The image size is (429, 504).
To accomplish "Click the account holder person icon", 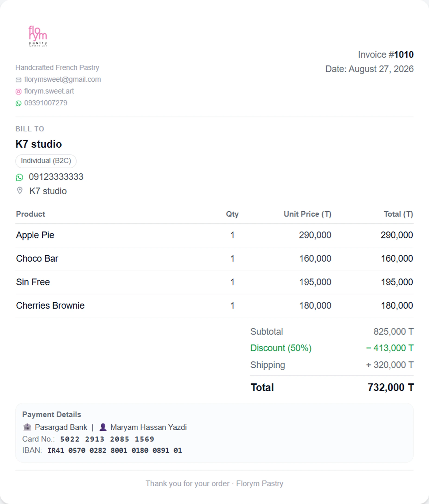I will (x=103, y=427).
